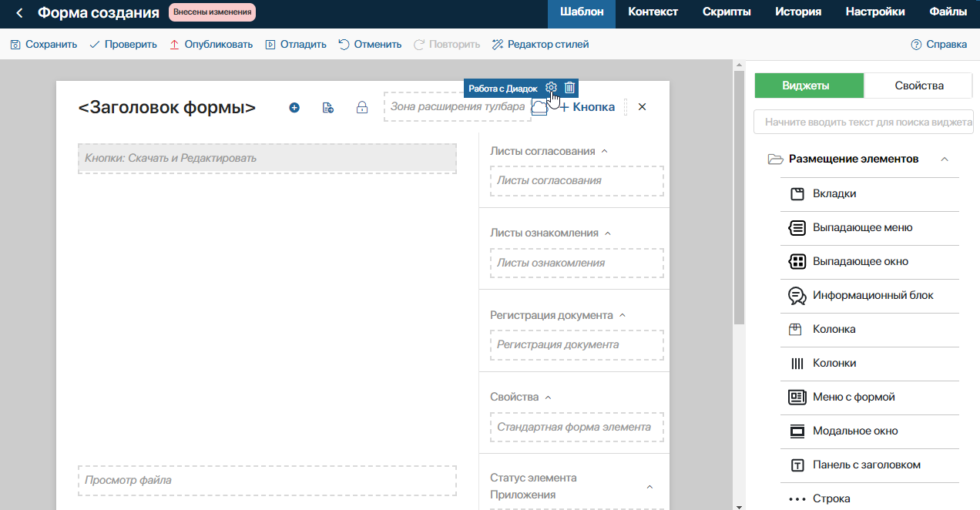980x510 pixels.
Task: Open the Редактор стилей style editor
Action: pos(540,45)
